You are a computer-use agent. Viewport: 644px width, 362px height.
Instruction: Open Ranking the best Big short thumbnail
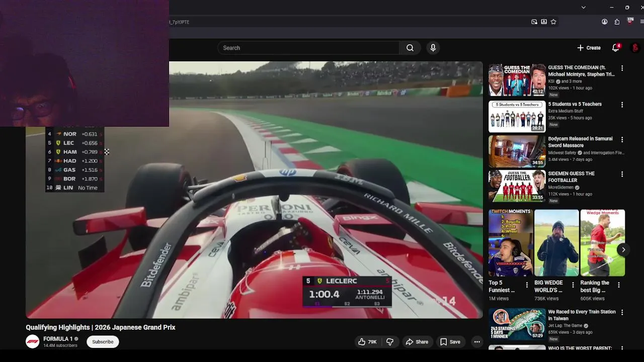603,243
